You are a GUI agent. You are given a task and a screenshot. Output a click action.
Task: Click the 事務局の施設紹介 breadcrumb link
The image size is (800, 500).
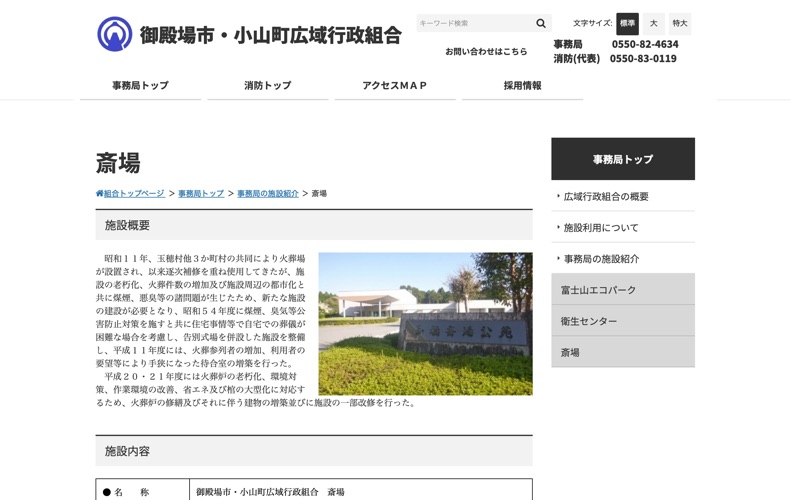268,193
